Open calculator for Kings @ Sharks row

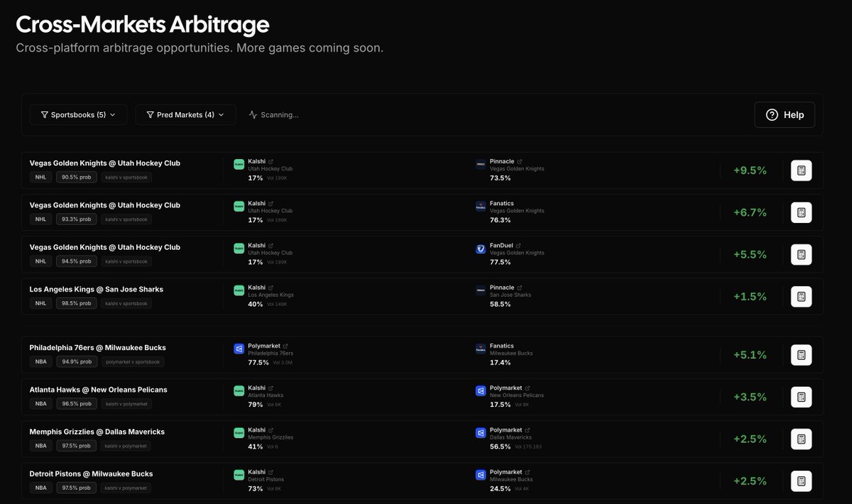coord(802,297)
